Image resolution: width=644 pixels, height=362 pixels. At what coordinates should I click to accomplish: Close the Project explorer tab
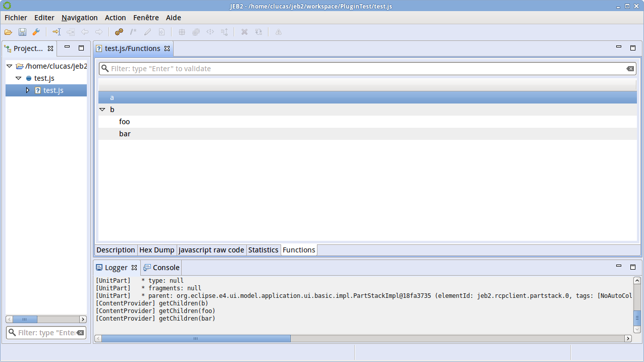point(50,48)
